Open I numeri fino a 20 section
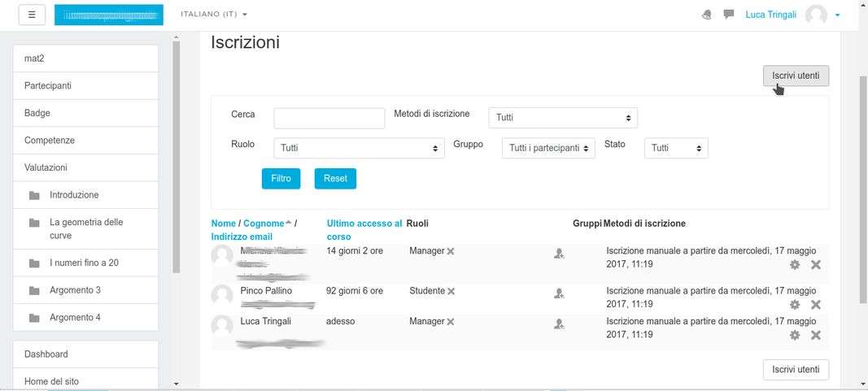 pos(85,263)
